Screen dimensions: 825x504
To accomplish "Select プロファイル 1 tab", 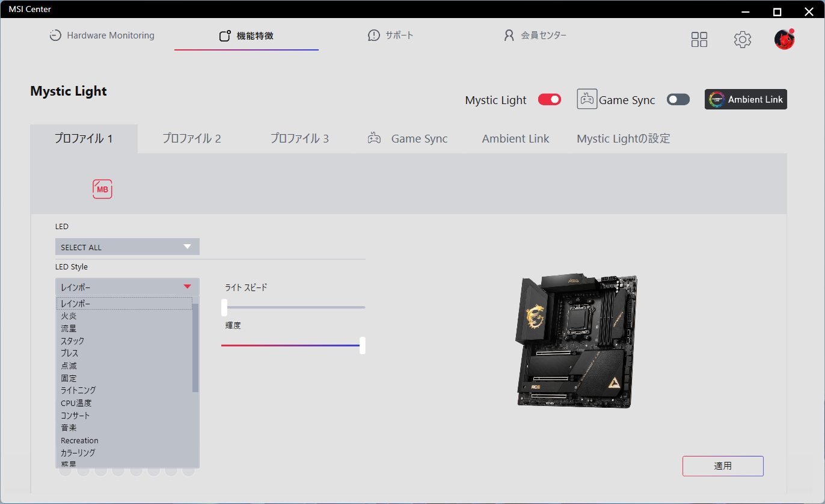I will 84,139.
